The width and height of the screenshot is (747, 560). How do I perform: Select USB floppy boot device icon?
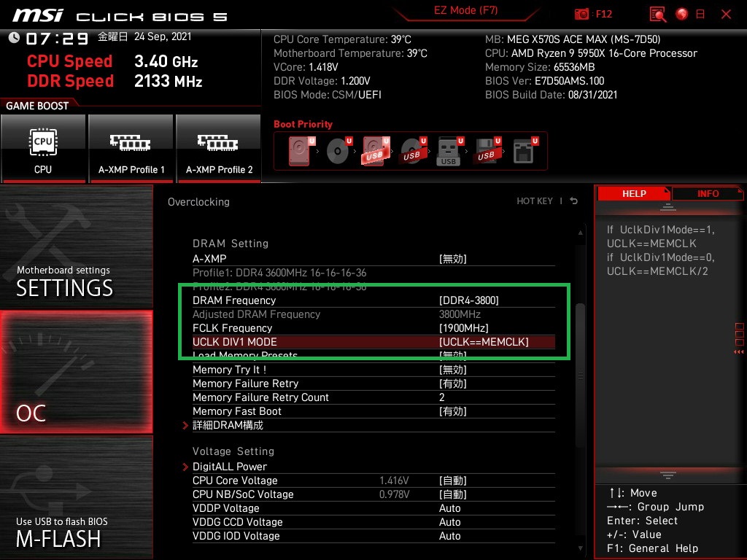tap(487, 152)
